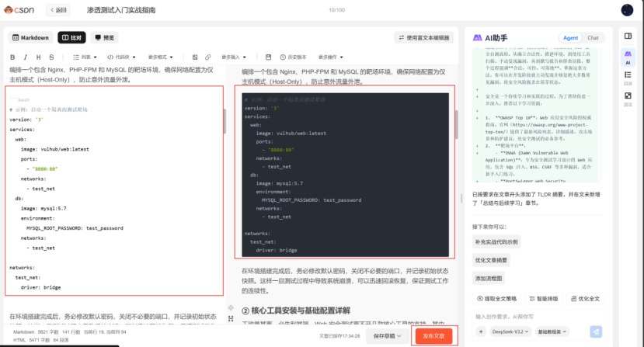Expand the 更多插入 dropdown
This screenshot has height=347, width=644.
point(234,57)
